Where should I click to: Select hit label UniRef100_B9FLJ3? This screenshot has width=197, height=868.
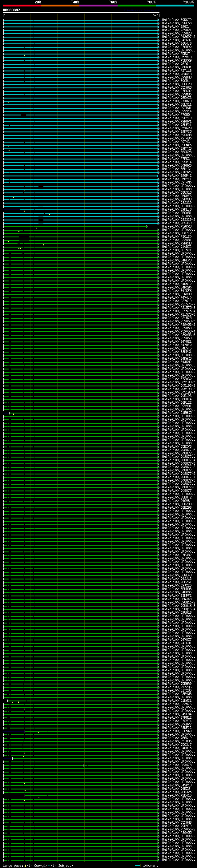coord(176,210)
